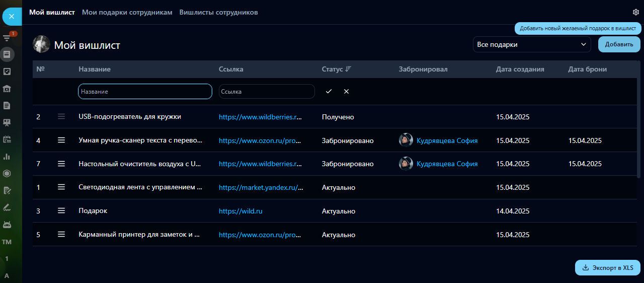Confirm the filter with the checkmark icon
This screenshot has width=644, height=283.
pyautogui.click(x=329, y=91)
